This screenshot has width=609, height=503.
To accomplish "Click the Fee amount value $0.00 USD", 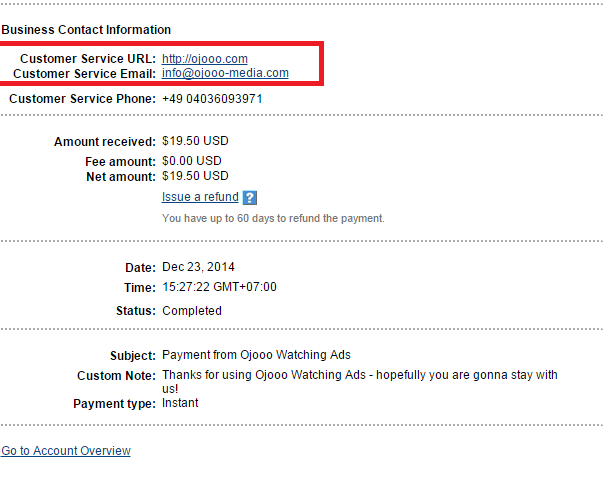I will pos(191,161).
